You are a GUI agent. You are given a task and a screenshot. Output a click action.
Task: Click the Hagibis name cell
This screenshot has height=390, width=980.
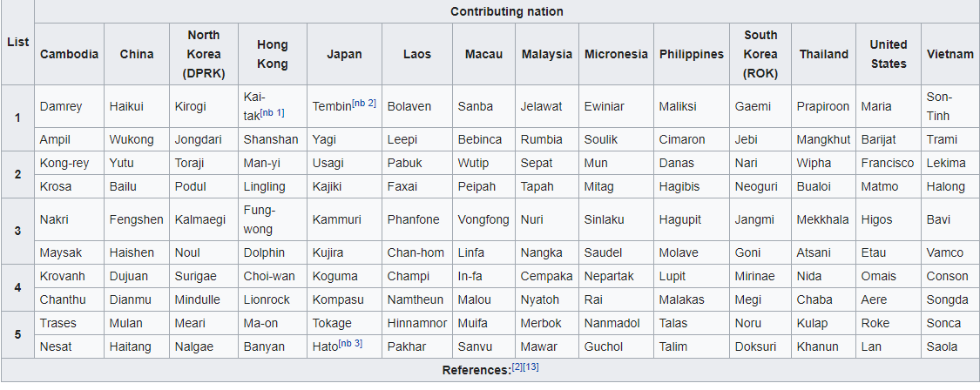pos(692,186)
